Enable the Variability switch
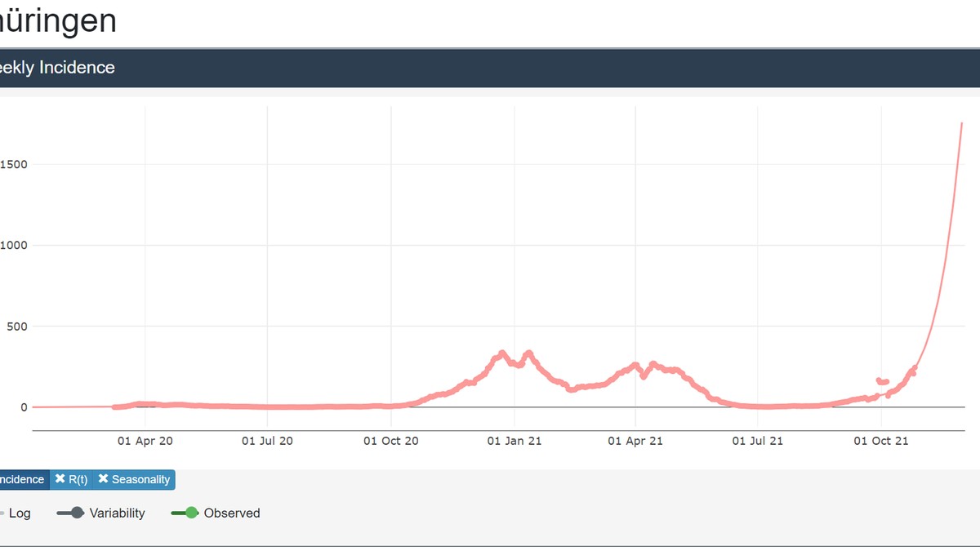 (71, 513)
